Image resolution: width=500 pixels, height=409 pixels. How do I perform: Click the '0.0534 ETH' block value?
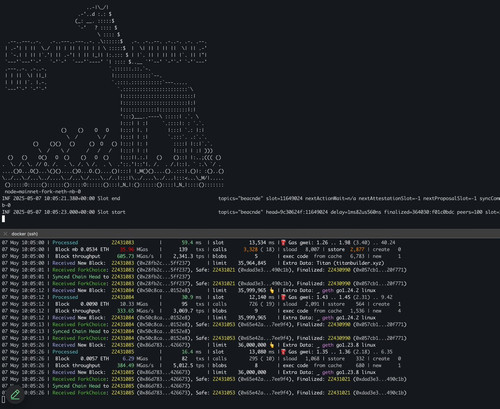coord(96,249)
